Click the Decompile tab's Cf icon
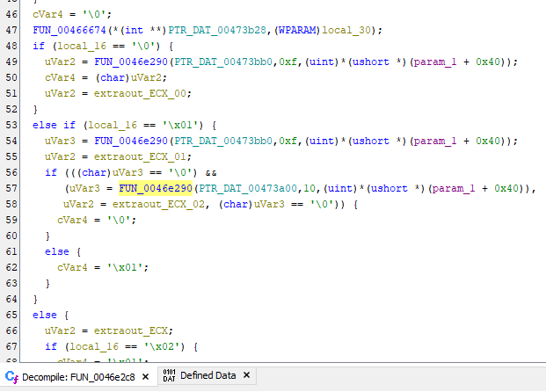Image resolution: width=546 pixels, height=392 pixels. click(x=11, y=376)
